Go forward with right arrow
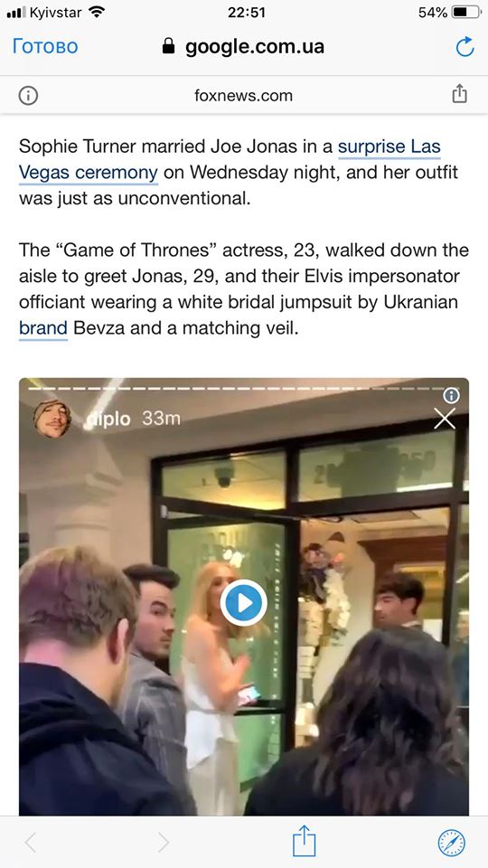Screen dimensions: 488x868 (x=164, y=843)
